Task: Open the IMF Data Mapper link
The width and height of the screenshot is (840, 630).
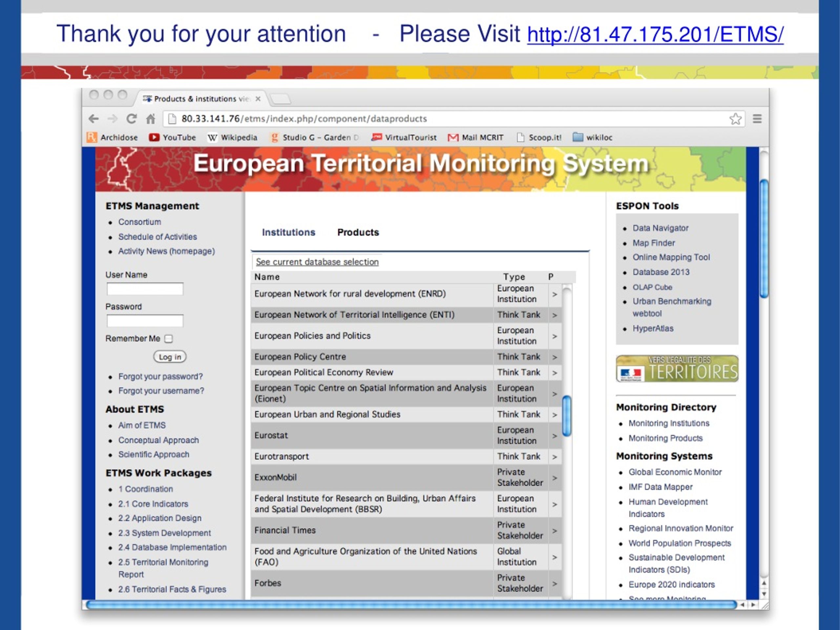Action: (661, 487)
